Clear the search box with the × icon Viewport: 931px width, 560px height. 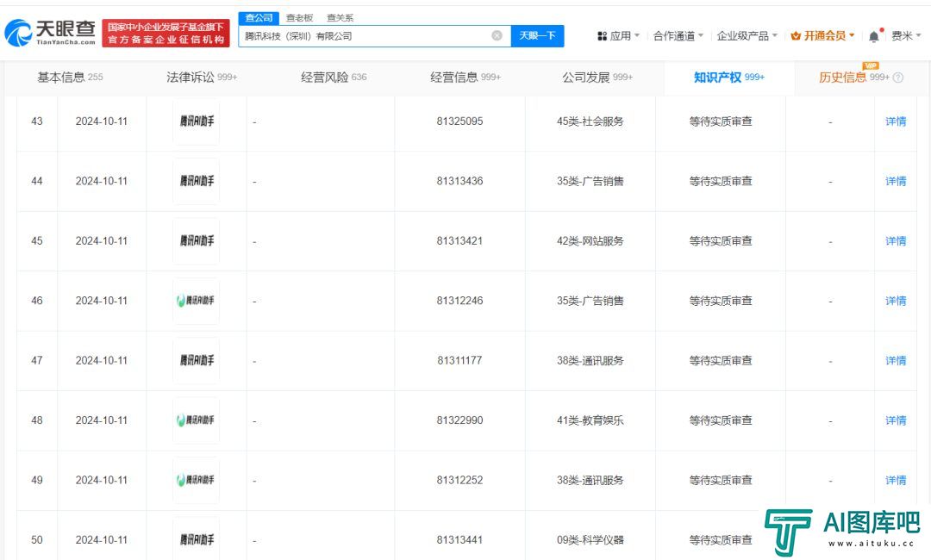tap(497, 35)
